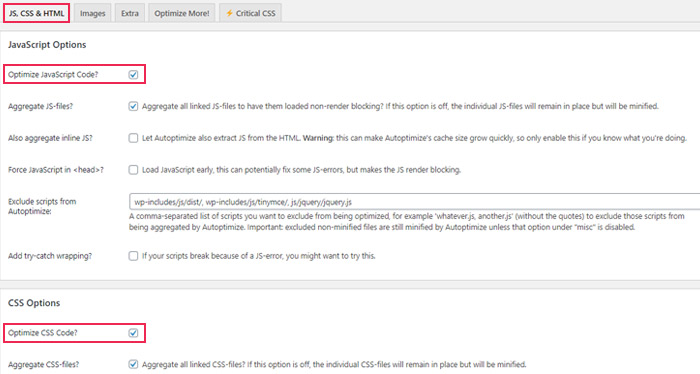Screen dimensions: 700x374
Task: Click the Optimize JavaScript Code? label
Action: pyautogui.click(x=53, y=75)
